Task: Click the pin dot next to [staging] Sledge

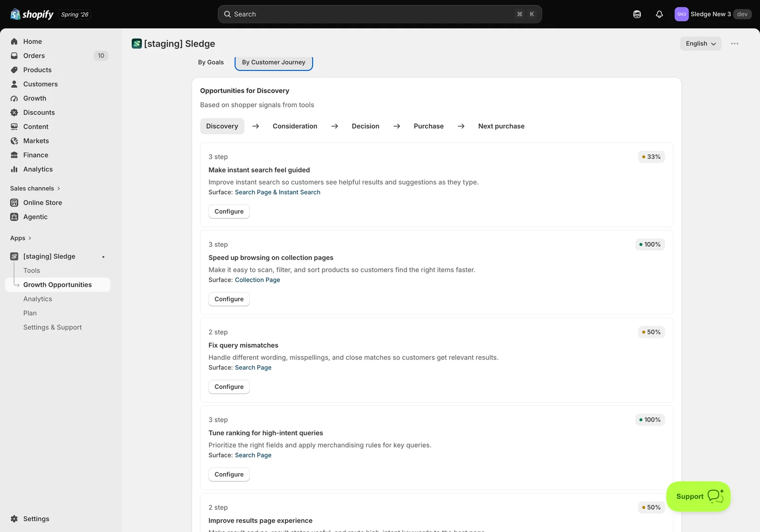Action: (103, 257)
